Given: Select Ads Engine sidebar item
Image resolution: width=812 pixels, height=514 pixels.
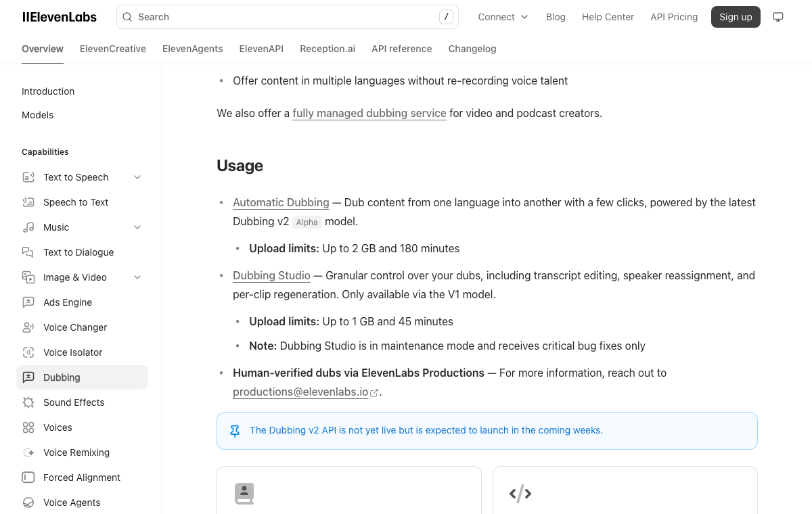Looking at the screenshot, I should (82, 302).
